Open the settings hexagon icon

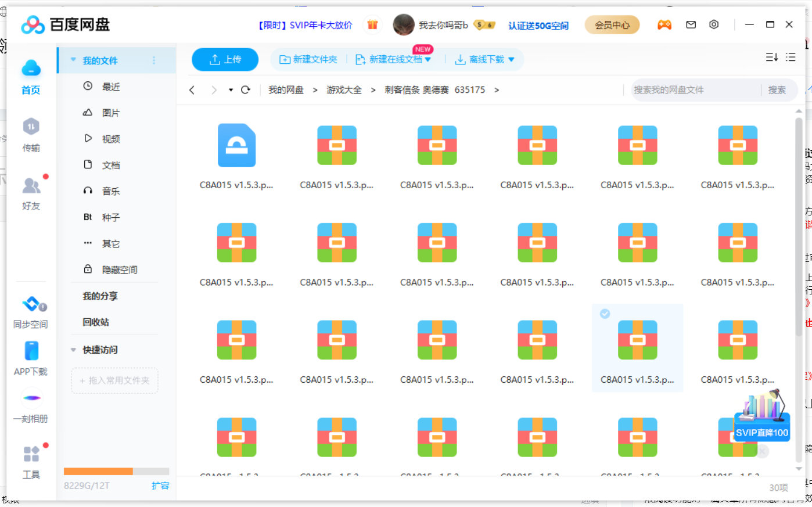point(714,24)
